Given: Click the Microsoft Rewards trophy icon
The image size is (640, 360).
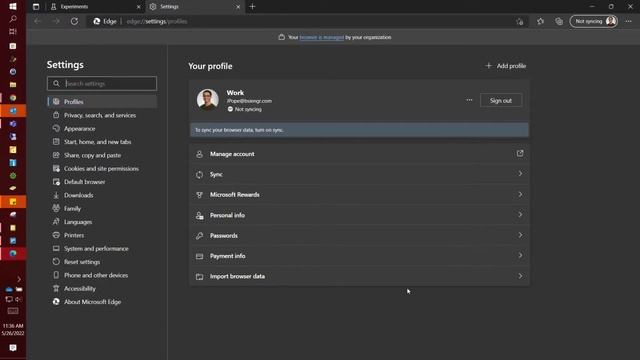Looking at the screenshot, I should click(x=199, y=195).
